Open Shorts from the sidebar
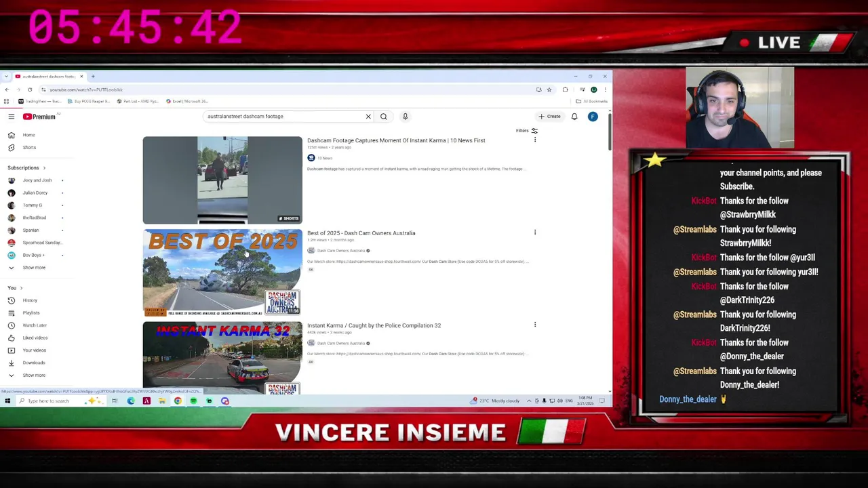This screenshot has width=868, height=488. tap(22, 147)
